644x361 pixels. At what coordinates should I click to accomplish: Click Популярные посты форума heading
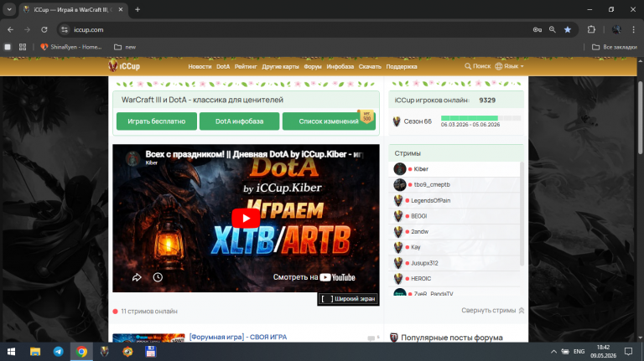tap(451, 338)
